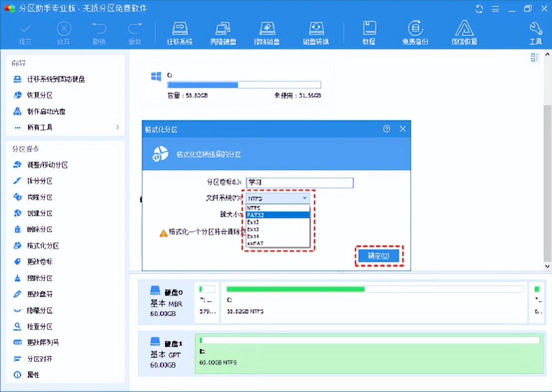
Task: Click the help icon in the format dialog
Action: tap(386, 129)
